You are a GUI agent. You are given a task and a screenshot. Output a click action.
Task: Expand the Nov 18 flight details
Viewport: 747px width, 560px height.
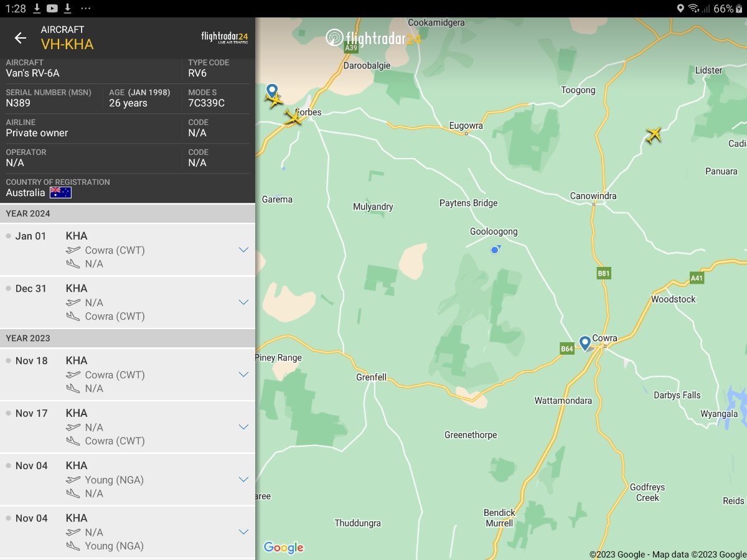click(x=243, y=375)
